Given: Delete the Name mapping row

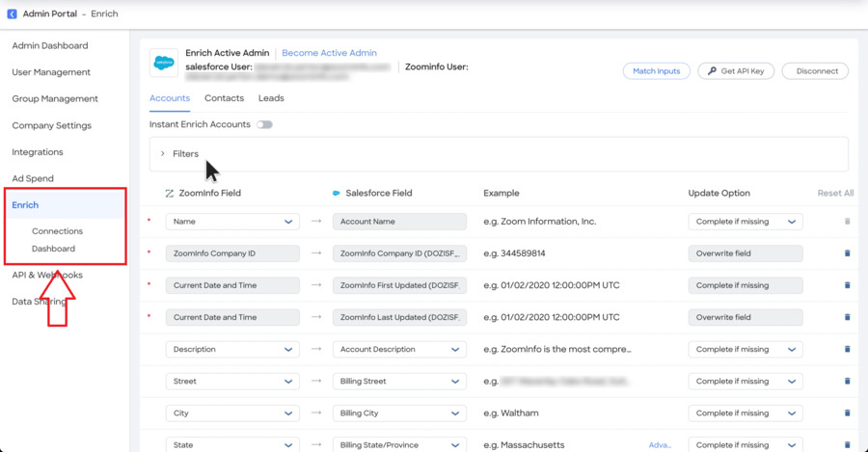Looking at the screenshot, I should (847, 222).
